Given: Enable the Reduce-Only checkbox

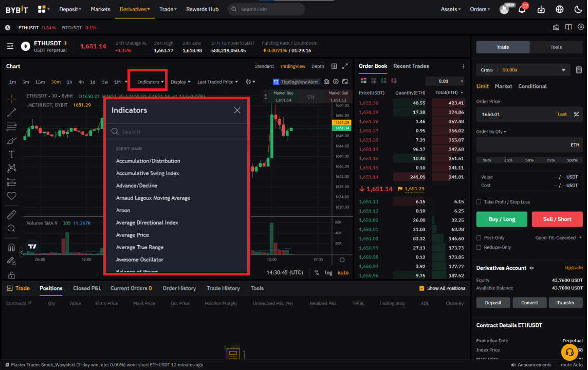Looking at the screenshot, I should [479, 247].
